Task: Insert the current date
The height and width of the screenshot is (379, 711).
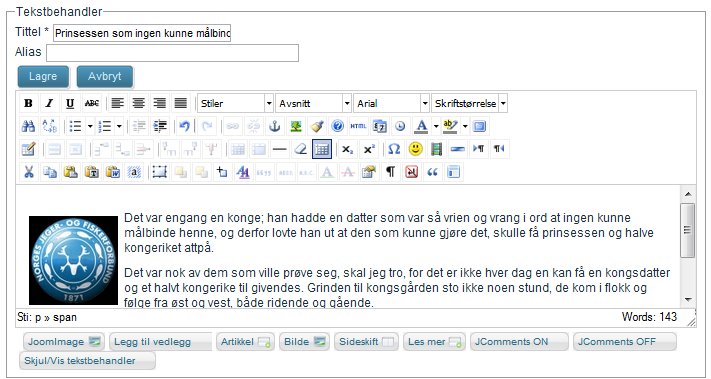Action: click(x=379, y=126)
